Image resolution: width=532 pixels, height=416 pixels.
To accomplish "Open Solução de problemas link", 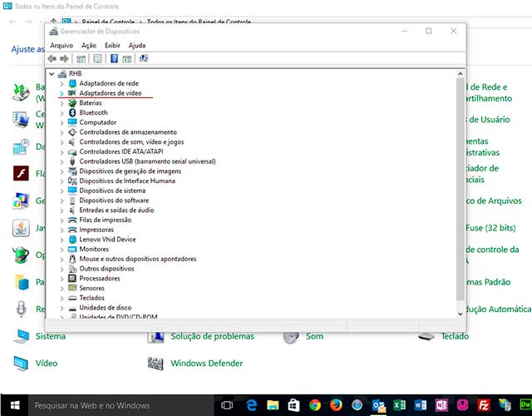I will coord(212,336).
